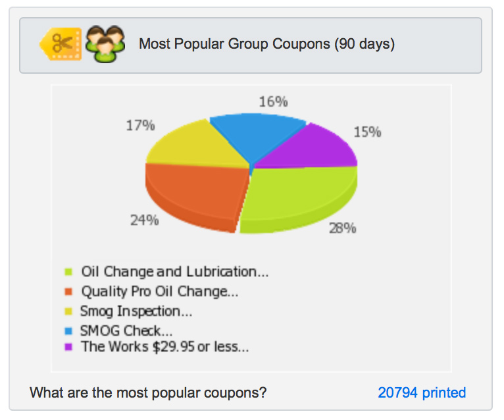Select the blue 16% pie slice
The width and height of the screenshot is (504, 420).
[x=255, y=135]
